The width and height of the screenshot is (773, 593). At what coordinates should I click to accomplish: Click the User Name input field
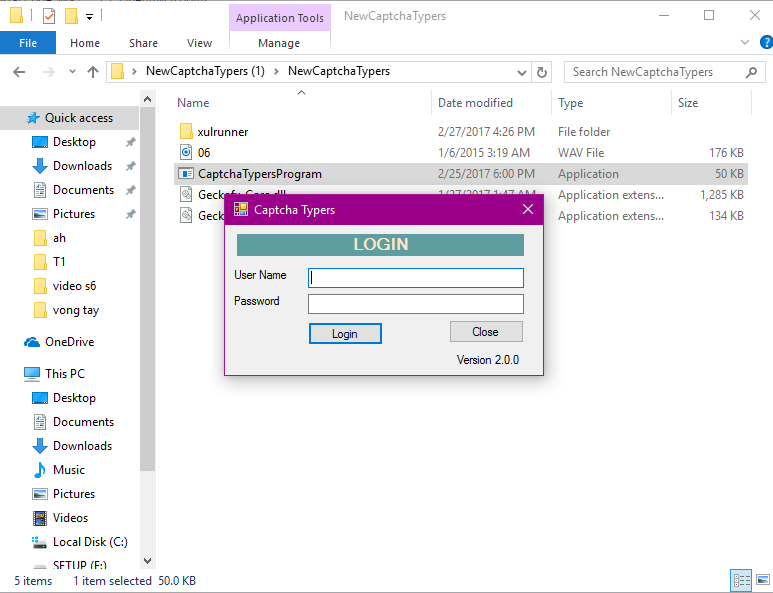click(x=416, y=278)
